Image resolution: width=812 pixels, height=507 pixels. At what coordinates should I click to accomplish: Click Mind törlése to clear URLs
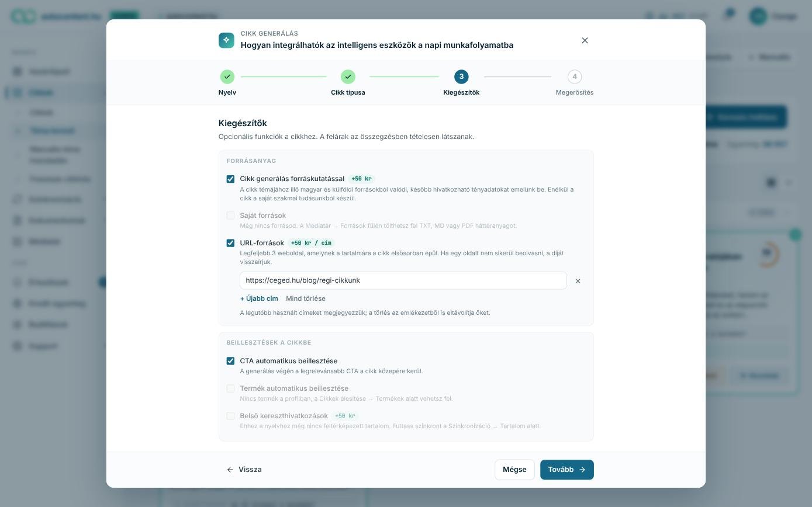click(x=306, y=298)
